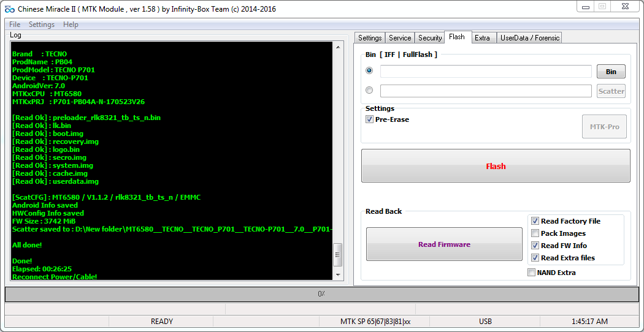Click the 'AndroidVer: 7.0' log line
644x332 pixels.
point(39,86)
